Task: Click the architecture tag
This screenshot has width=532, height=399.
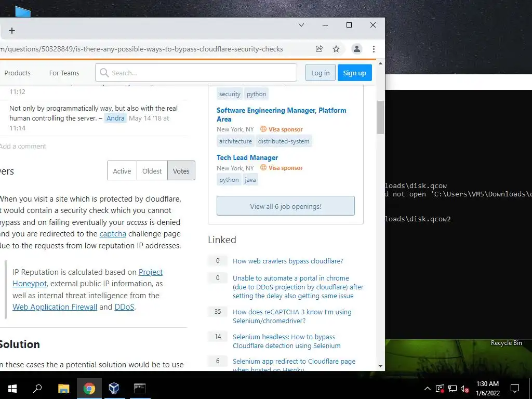Action: point(235,141)
